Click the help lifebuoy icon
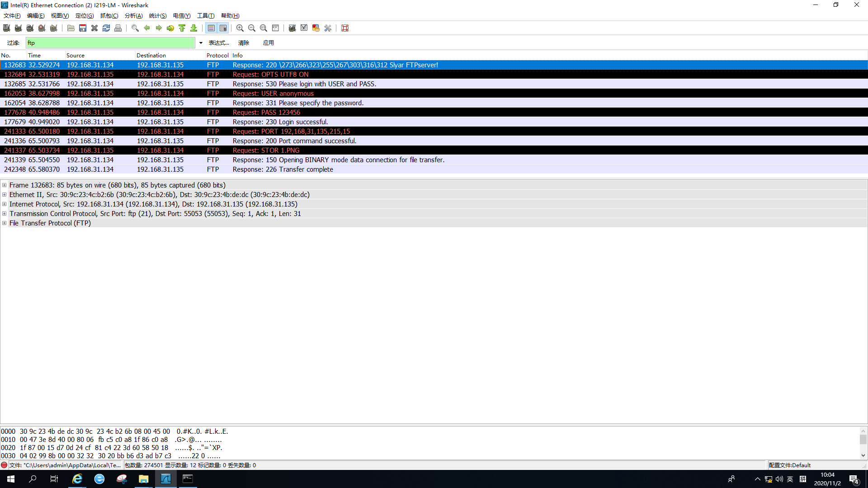Screen dimensions: 868x488 tap(345, 28)
